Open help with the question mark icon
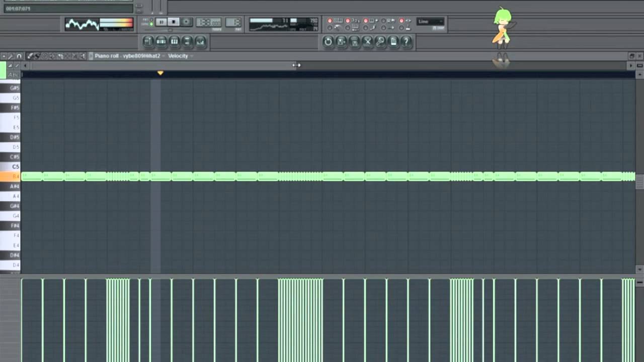 pos(406,42)
